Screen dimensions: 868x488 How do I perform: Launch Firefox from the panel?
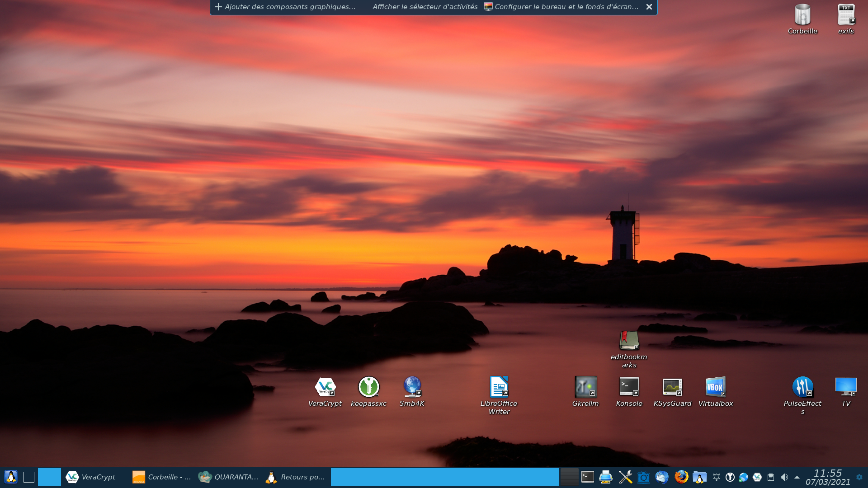pos(681,477)
